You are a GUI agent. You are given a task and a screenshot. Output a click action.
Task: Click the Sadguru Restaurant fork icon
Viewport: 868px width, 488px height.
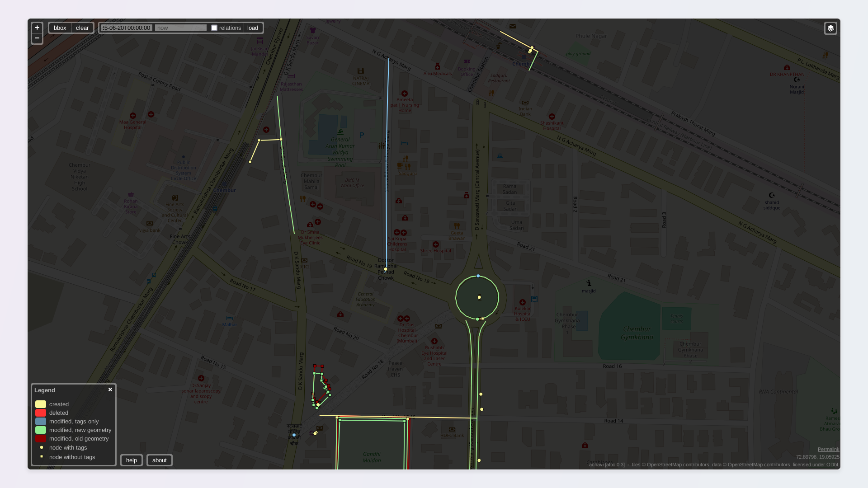tap(491, 93)
